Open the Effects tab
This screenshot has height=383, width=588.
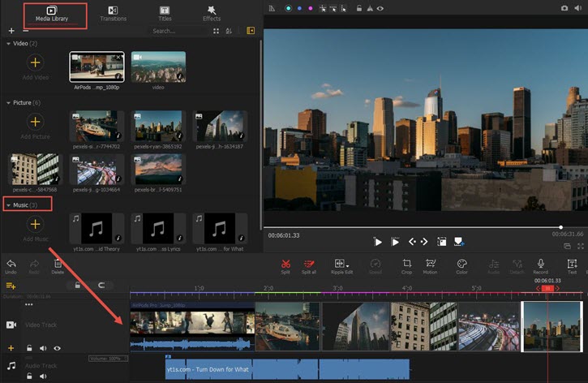211,13
